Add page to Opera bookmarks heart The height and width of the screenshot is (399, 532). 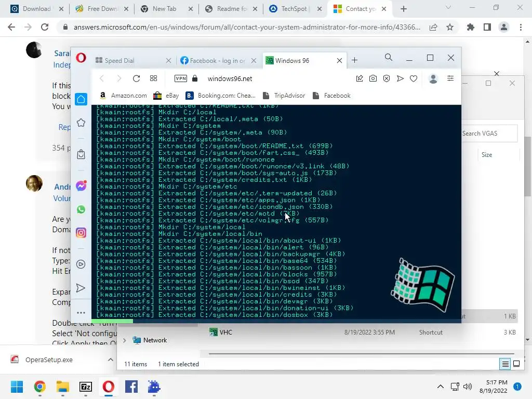click(413, 79)
